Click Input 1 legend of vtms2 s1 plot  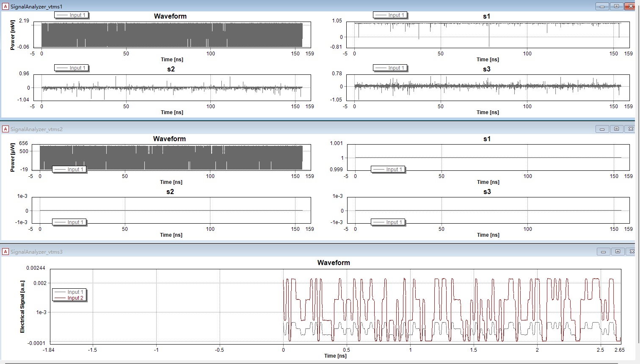[x=388, y=170]
